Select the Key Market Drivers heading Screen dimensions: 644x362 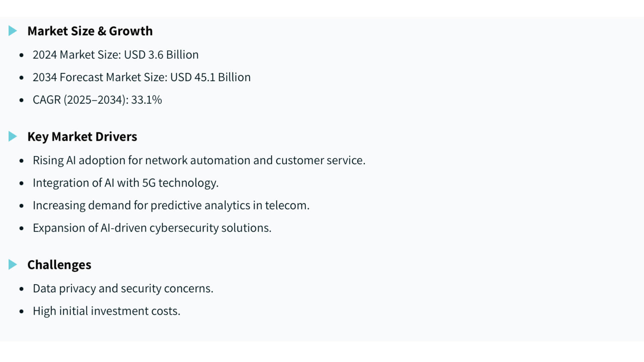82,136
